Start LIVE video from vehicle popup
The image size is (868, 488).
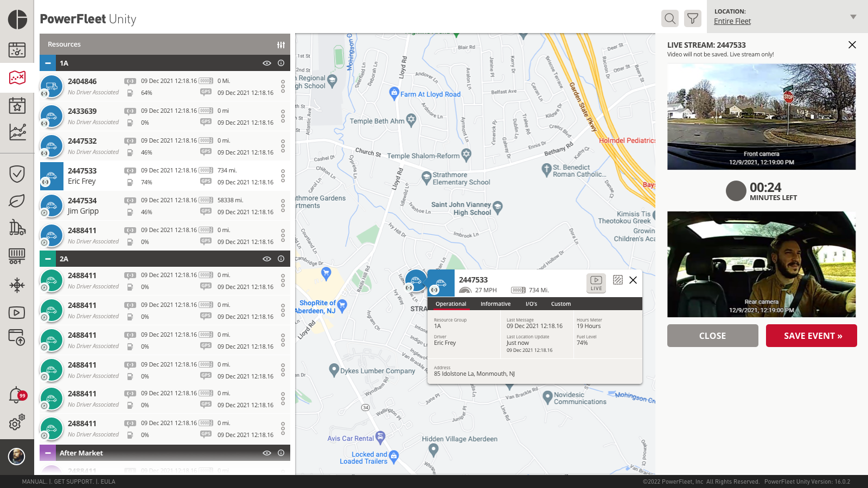pos(596,283)
